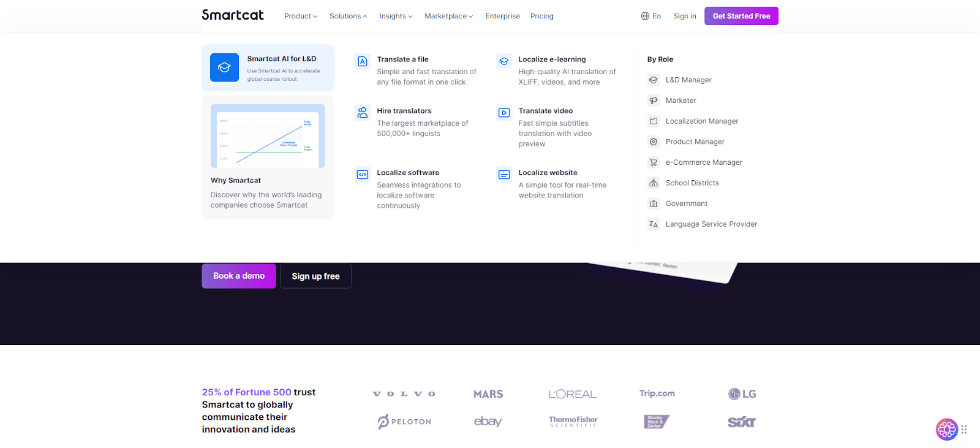The height and width of the screenshot is (448, 980).
Task: Click the Government building icon
Action: click(654, 203)
